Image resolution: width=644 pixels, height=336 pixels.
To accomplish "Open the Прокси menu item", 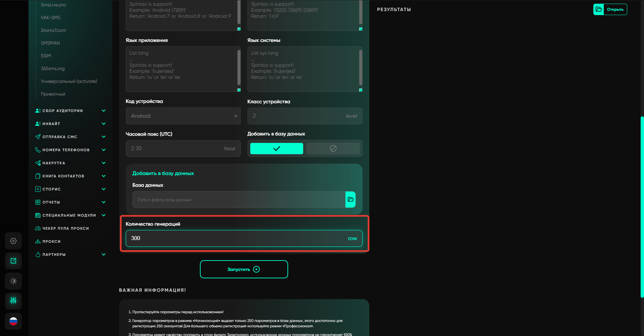I will point(51,241).
